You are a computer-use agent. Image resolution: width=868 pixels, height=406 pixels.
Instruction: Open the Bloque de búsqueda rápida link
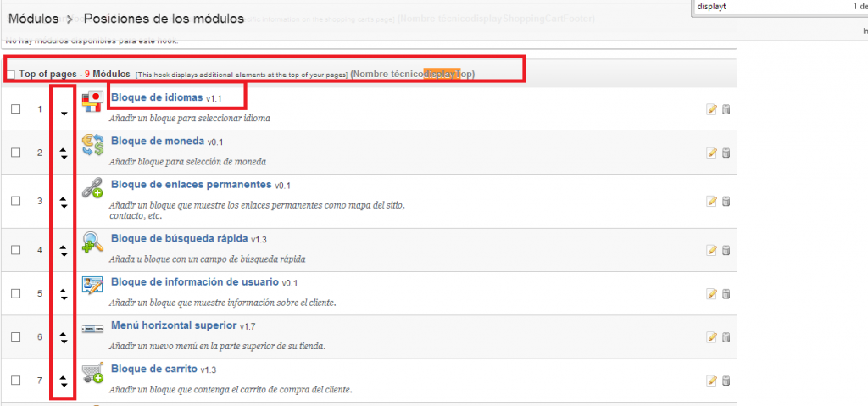pos(180,238)
